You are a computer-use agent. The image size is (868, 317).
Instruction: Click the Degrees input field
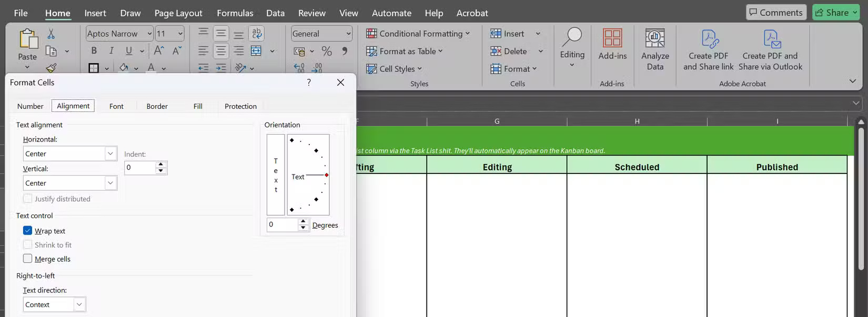[x=282, y=224]
